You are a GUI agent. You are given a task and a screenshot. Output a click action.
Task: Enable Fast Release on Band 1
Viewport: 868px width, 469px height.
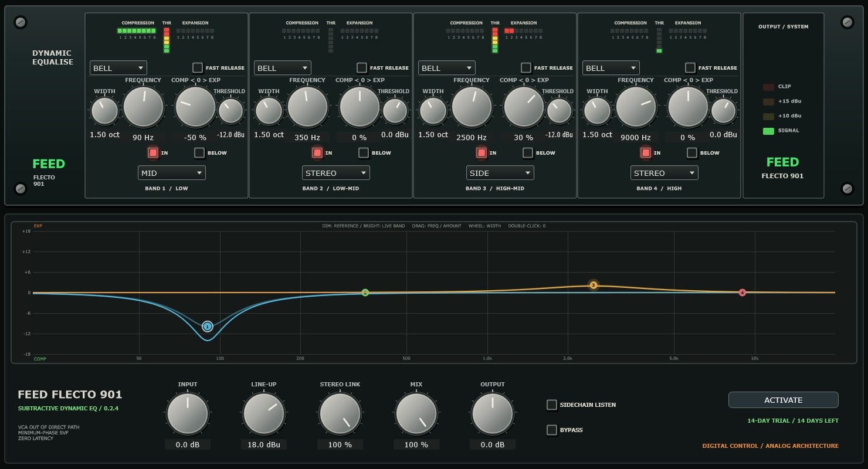pos(198,67)
